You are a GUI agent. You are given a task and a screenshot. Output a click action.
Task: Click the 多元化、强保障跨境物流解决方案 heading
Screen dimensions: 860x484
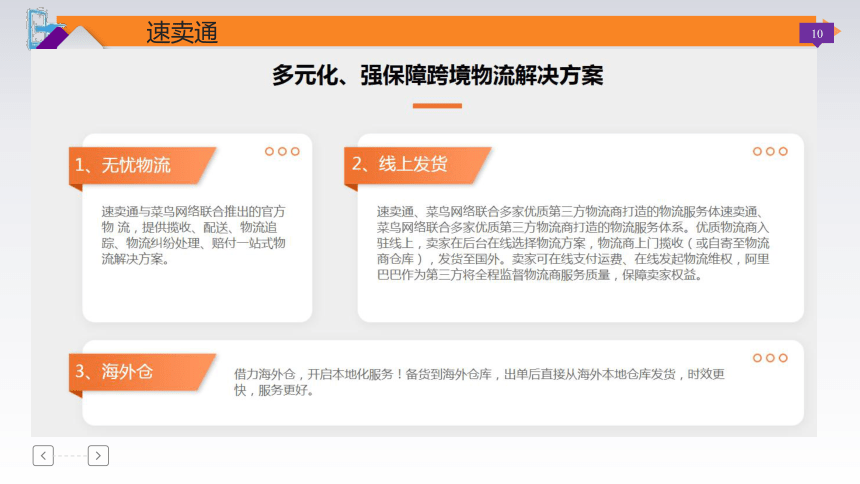437,75
